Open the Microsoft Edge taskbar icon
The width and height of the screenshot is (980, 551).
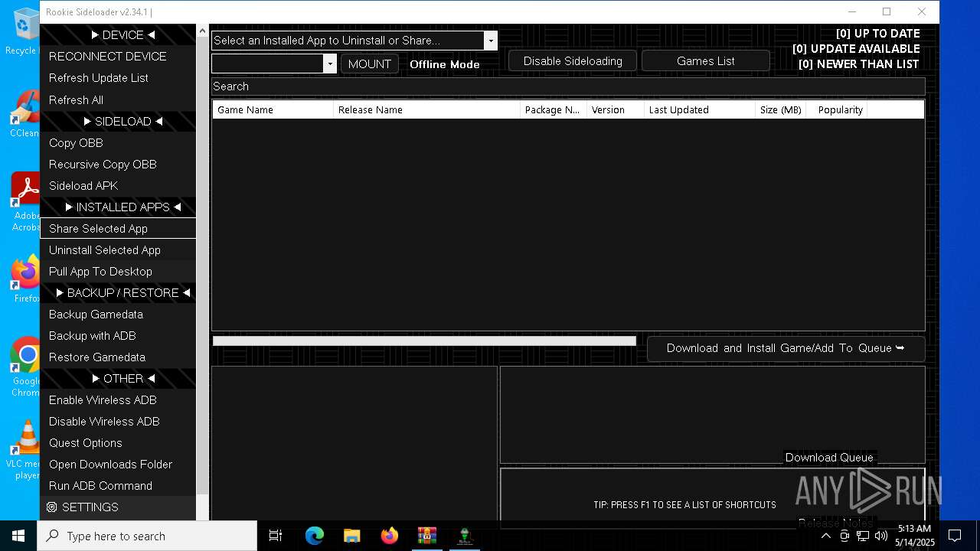click(x=315, y=536)
